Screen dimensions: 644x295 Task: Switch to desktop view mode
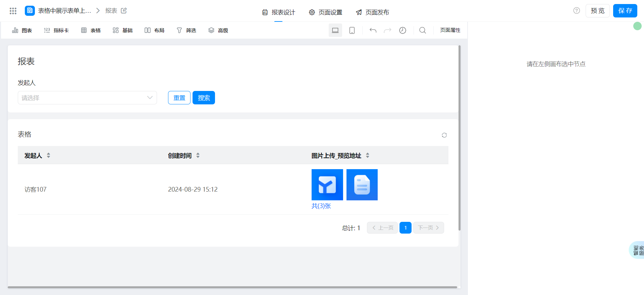335,31
